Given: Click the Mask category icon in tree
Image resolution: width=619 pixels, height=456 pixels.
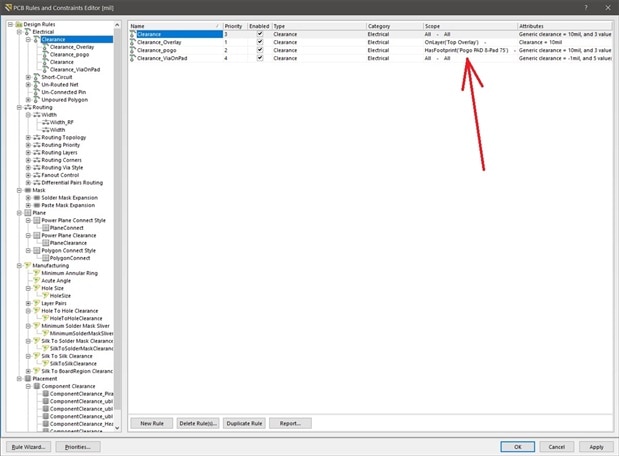Looking at the screenshot, I should (28, 190).
